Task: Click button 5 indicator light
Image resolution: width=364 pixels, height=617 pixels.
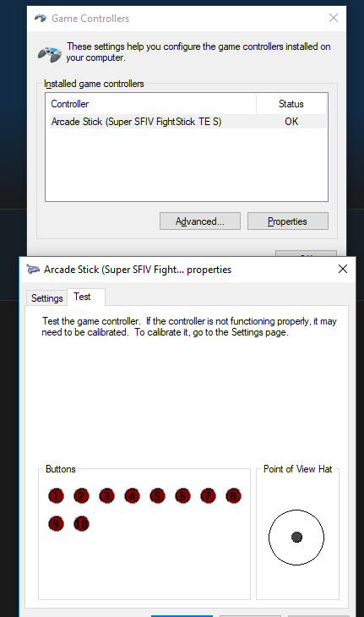Action: click(x=157, y=496)
